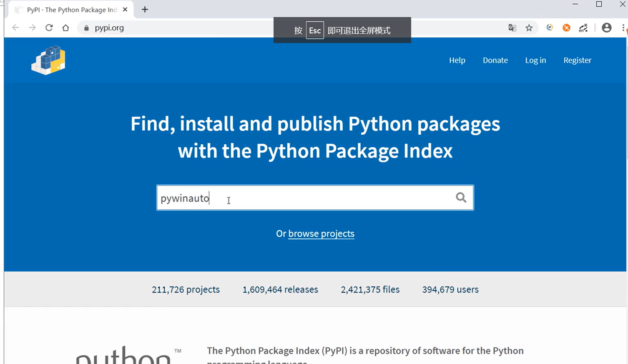This screenshot has height=364, width=628.
Task: Click the magnifier search button
Action: (x=461, y=197)
